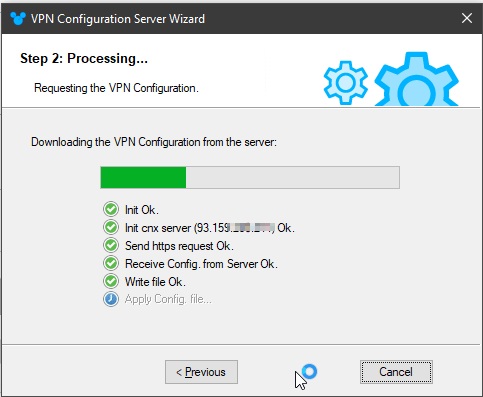
Task: Go back with the Previous button
Action: pos(201,372)
